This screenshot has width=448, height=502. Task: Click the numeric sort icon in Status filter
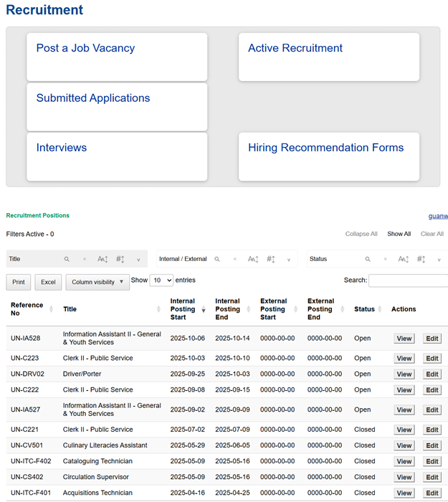421,259
